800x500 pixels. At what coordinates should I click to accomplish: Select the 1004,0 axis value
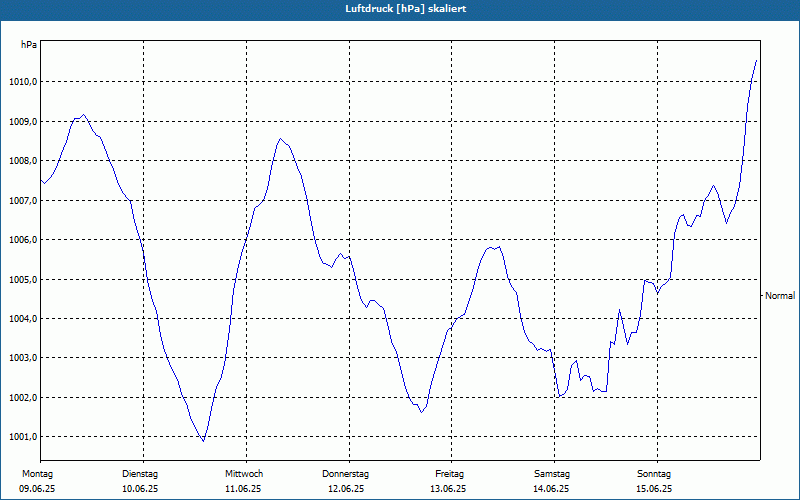pyautogui.click(x=23, y=319)
